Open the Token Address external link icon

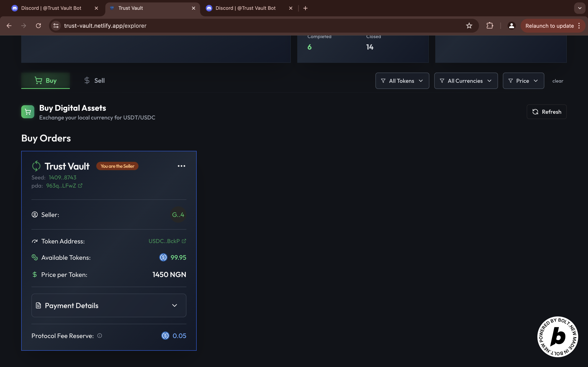click(184, 241)
